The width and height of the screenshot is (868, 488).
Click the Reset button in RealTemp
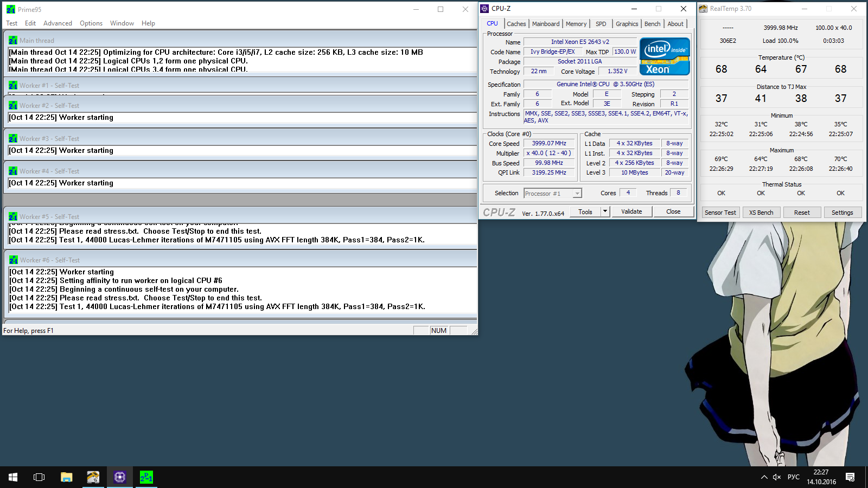point(802,213)
